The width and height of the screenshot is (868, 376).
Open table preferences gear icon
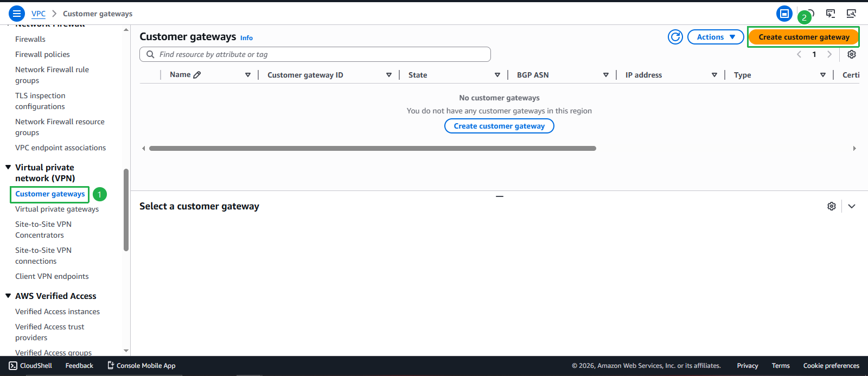point(852,54)
